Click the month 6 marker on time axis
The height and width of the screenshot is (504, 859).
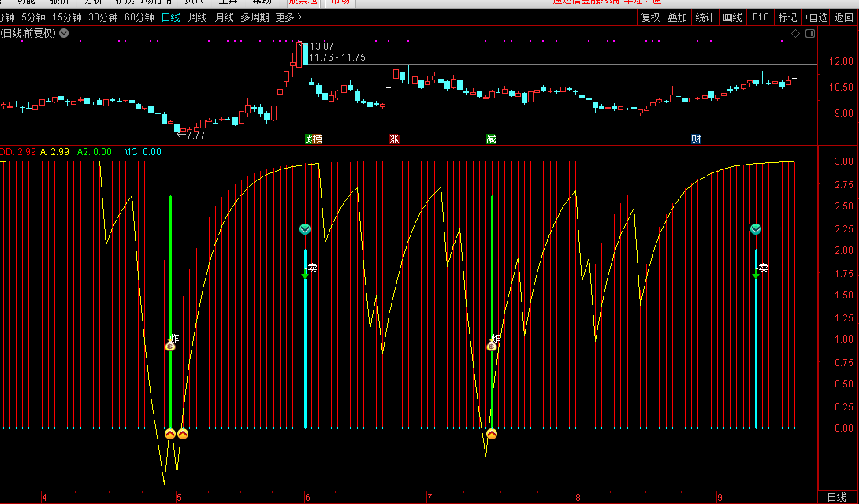(x=307, y=497)
